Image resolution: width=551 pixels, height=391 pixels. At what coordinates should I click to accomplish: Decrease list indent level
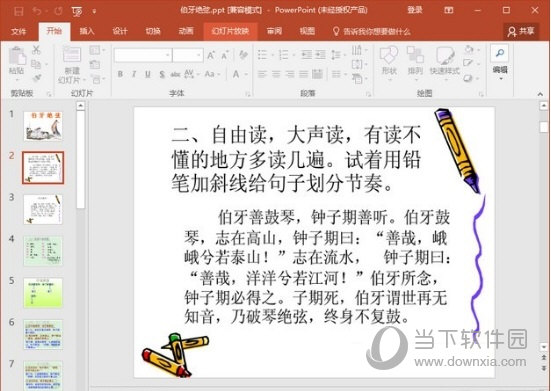click(306, 55)
